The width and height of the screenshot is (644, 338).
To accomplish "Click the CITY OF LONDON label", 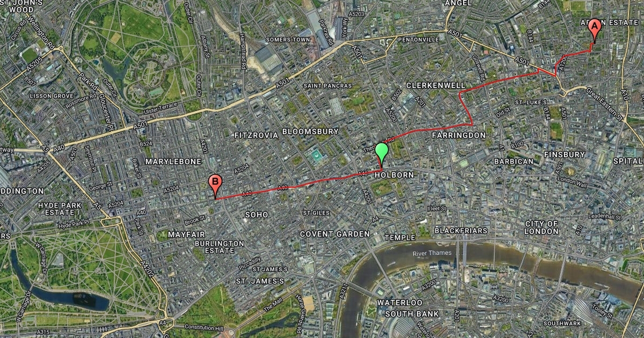I will point(542,227).
